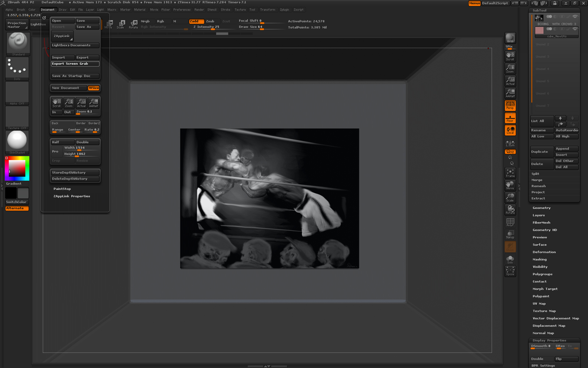This screenshot has width=588, height=368.
Task: Click the Frame icon
Action: pyautogui.click(x=510, y=173)
